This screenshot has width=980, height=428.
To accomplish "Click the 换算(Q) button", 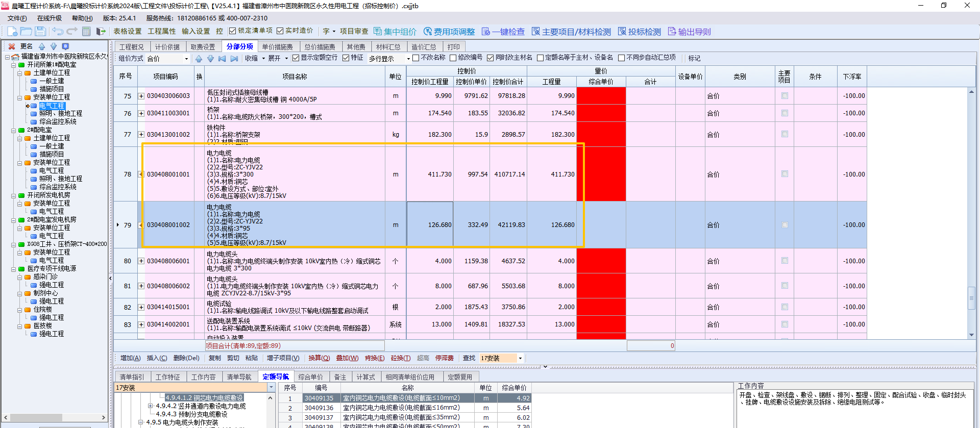I will point(319,358).
